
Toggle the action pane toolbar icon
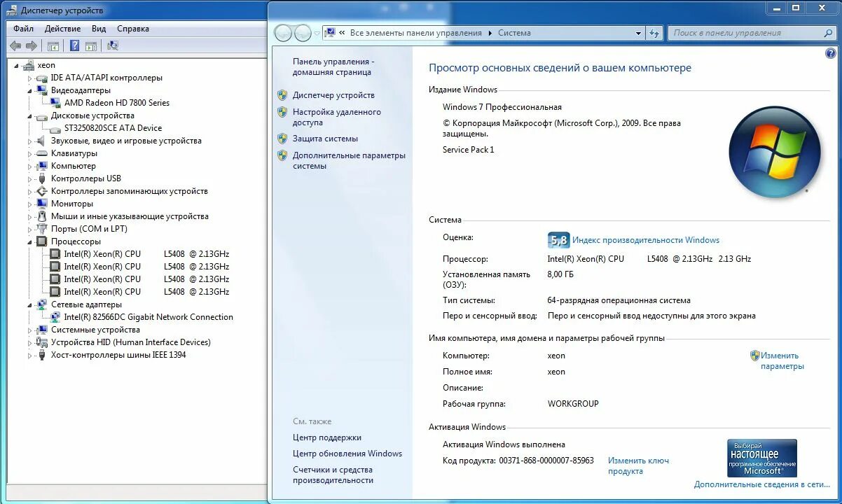point(91,45)
